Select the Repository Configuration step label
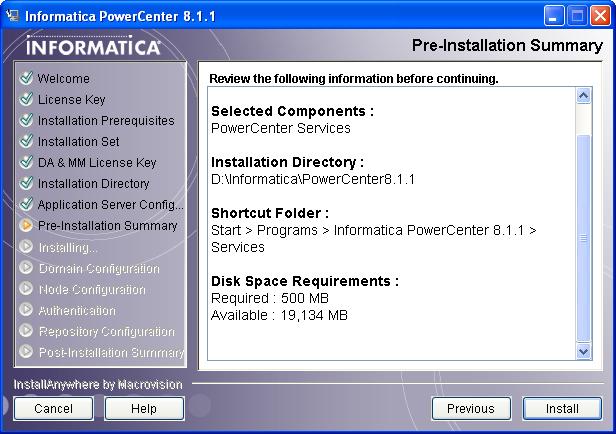 [106, 331]
